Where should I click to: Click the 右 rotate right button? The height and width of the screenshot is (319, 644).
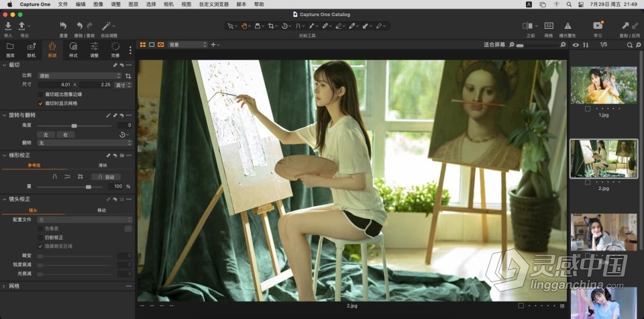pos(65,134)
